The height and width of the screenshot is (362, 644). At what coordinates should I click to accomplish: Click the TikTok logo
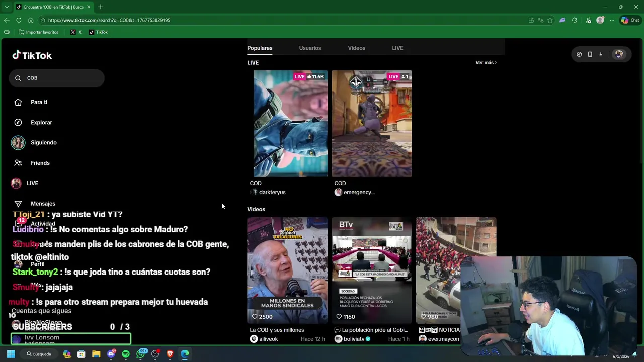[32, 55]
